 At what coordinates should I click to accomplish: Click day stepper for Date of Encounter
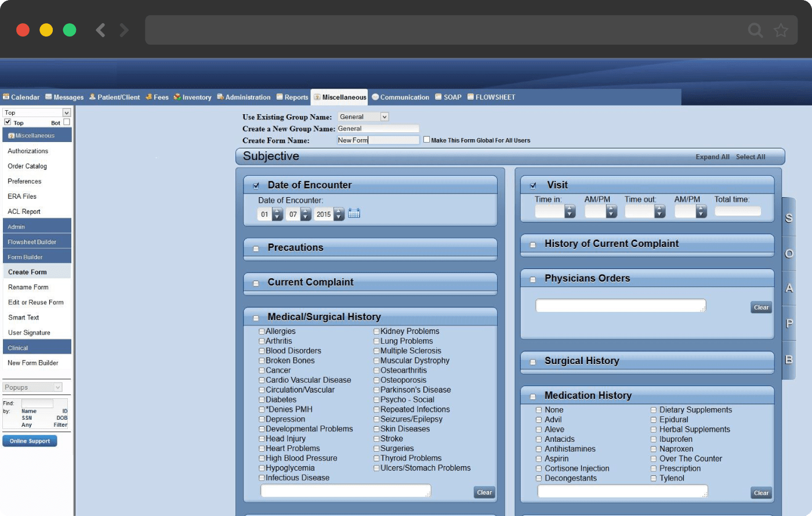pyautogui.click(x=306, y=214)
